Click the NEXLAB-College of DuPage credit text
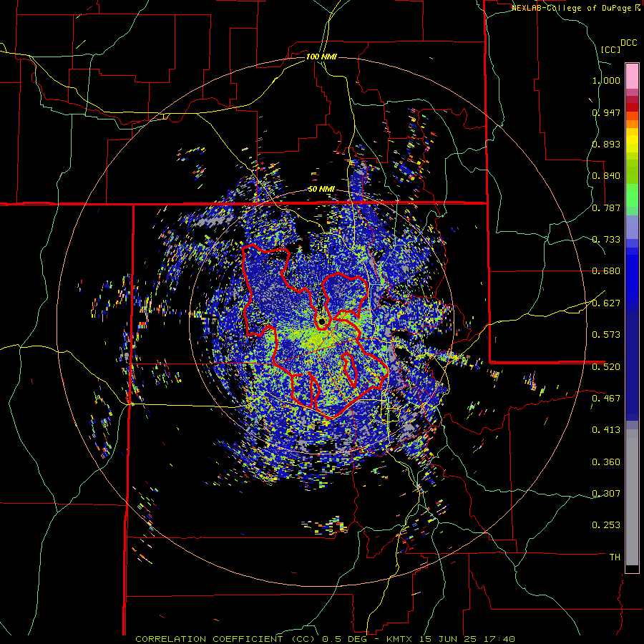Screen dimensions: 644x644 [x=572, y=8]
